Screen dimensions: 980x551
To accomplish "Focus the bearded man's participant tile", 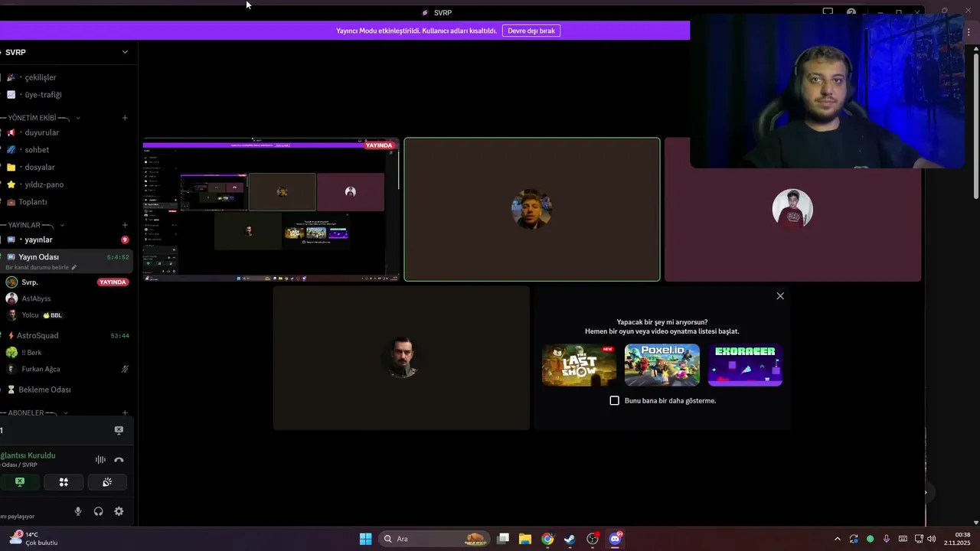I will [401, 358].
